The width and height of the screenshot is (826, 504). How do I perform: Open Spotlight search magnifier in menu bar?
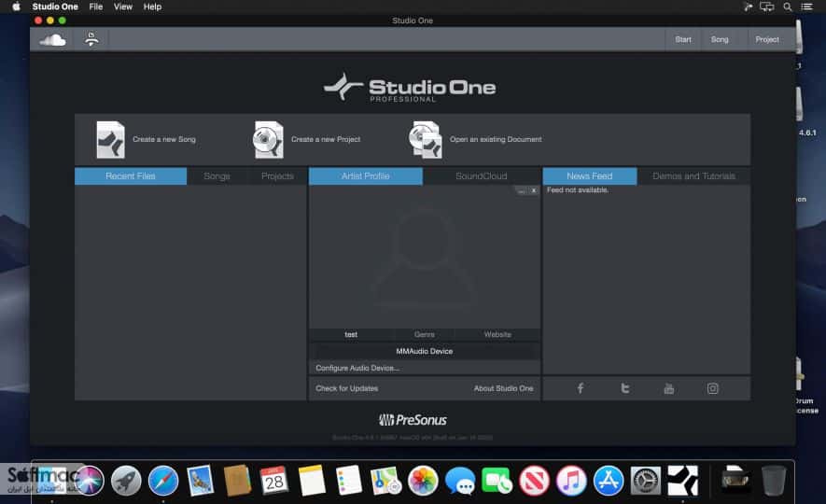788,7
